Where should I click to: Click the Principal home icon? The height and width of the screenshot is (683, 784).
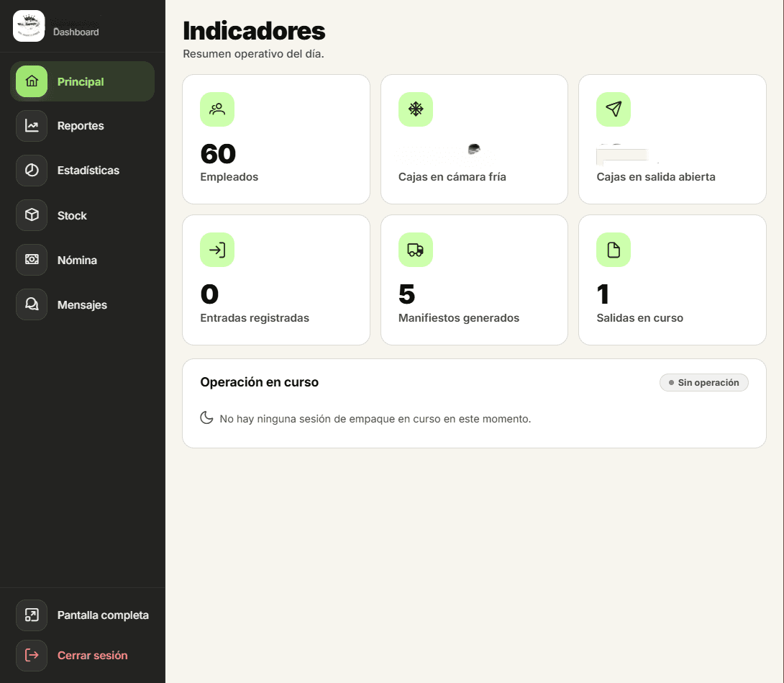click(x=32, y=81)
